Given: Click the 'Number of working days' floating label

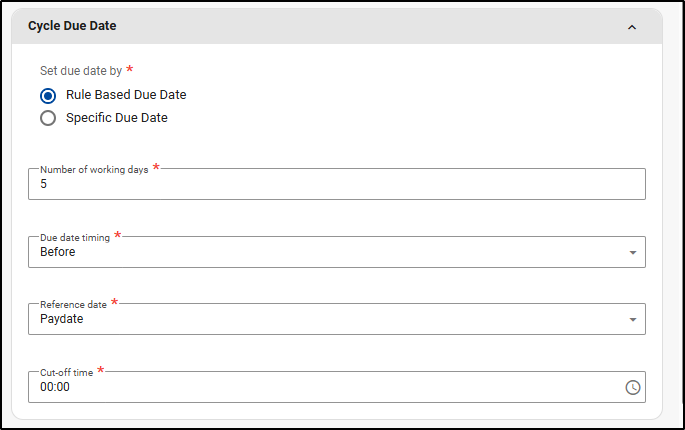Looking at the screenshot, I should 94,170.
